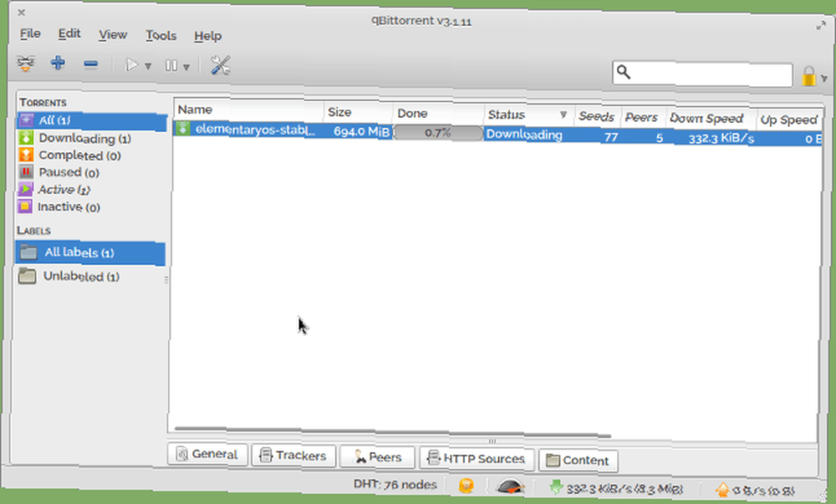Viewport: 836px width, 504px height.
Task: Close the qBittorrent window
Action: pyautogui.click(x=22, y=13)
